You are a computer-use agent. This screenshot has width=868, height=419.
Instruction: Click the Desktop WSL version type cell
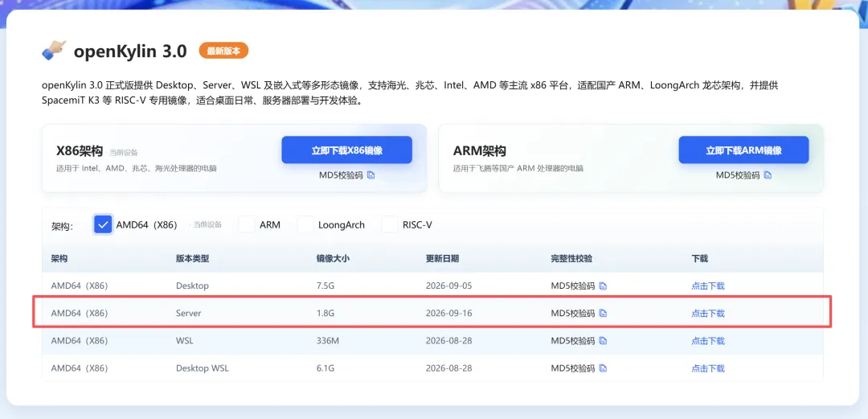(x=202, y=368)
